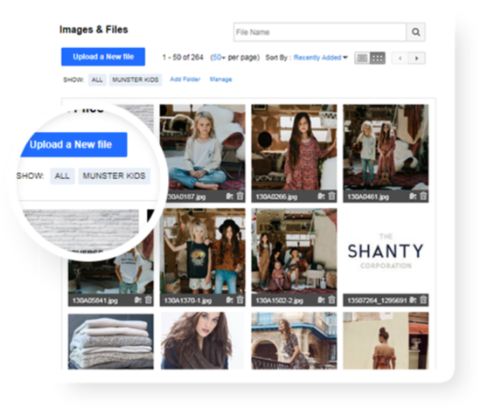Move 130A05841.jpg to a folder
This screenshot has width=480, height=408.
click(138, 300)
